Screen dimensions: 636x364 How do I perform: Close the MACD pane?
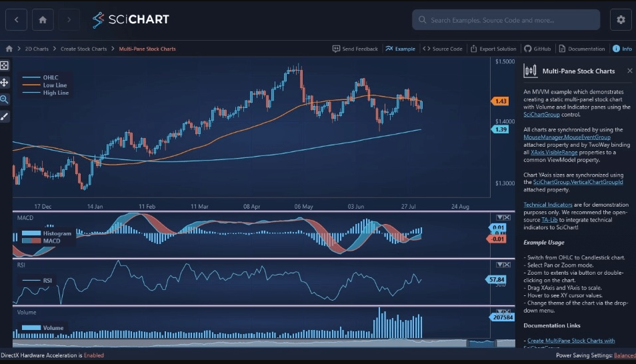[x=507, y=217]
